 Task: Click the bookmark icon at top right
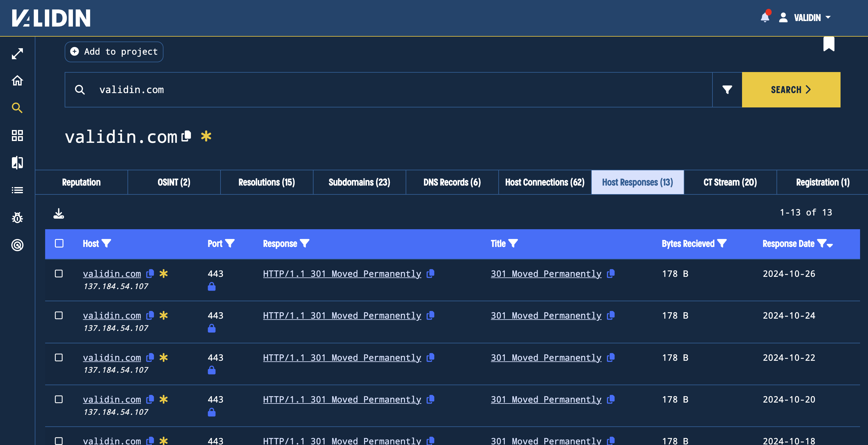click(x=829, y=44)
